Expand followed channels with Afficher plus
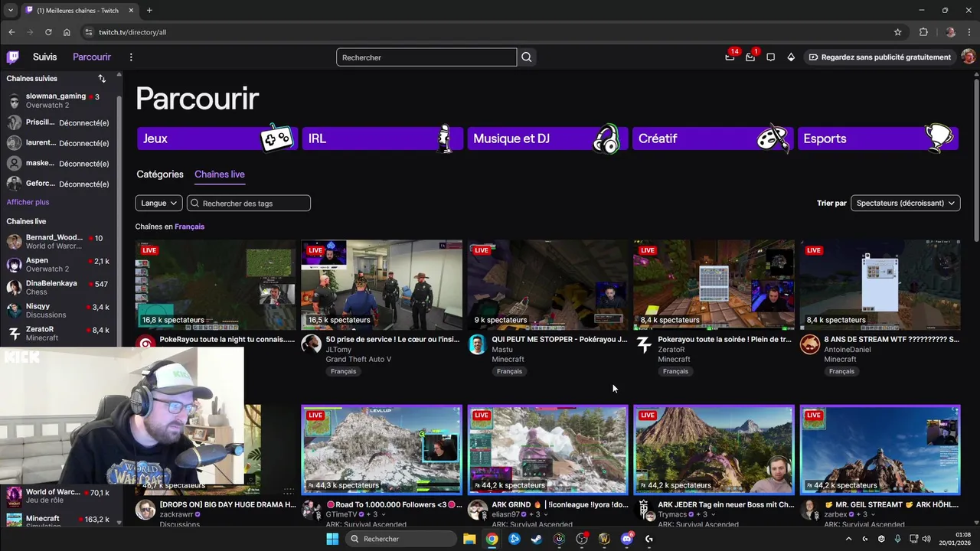Viewport: 980px width, 551px height. point(28,202)
